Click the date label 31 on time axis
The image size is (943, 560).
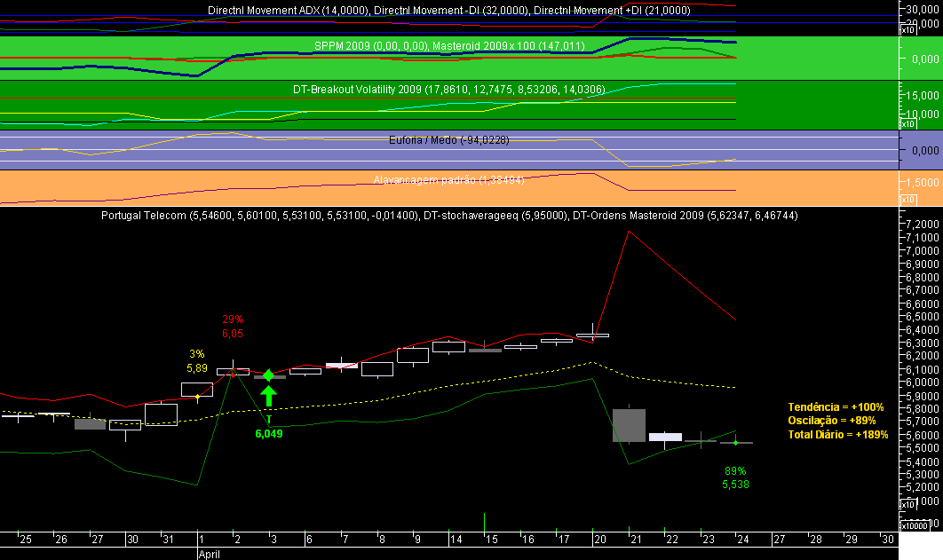click(x=169, y=540)
